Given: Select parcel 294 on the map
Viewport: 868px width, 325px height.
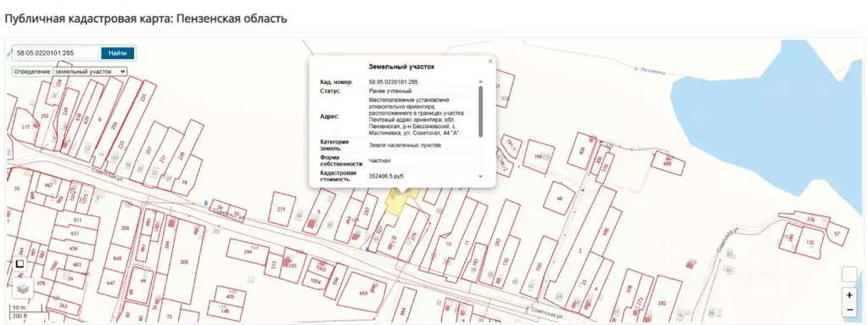Looking at the screenshot, I should tap(248, 251).
